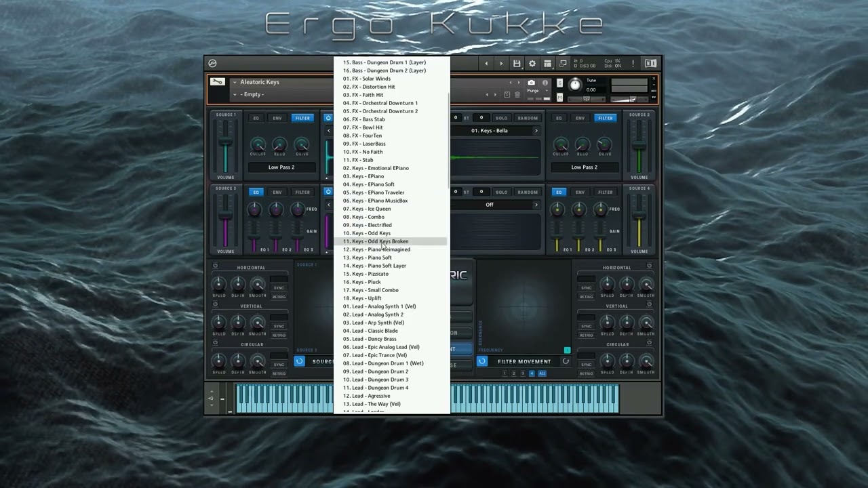Screen dimensions: 868x488
Task: Adjust Source 2 volume fader
Action: pos(639,146)
